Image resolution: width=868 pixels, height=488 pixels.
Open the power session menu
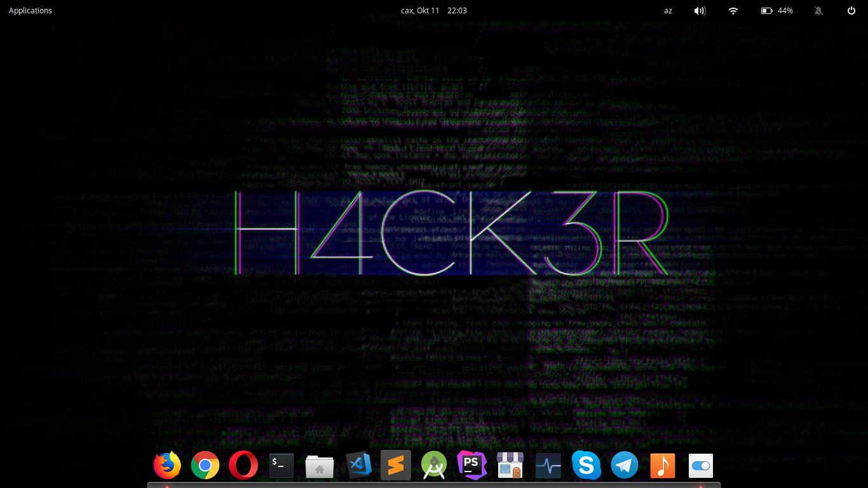pyautogui.click(x=851, y=10)
